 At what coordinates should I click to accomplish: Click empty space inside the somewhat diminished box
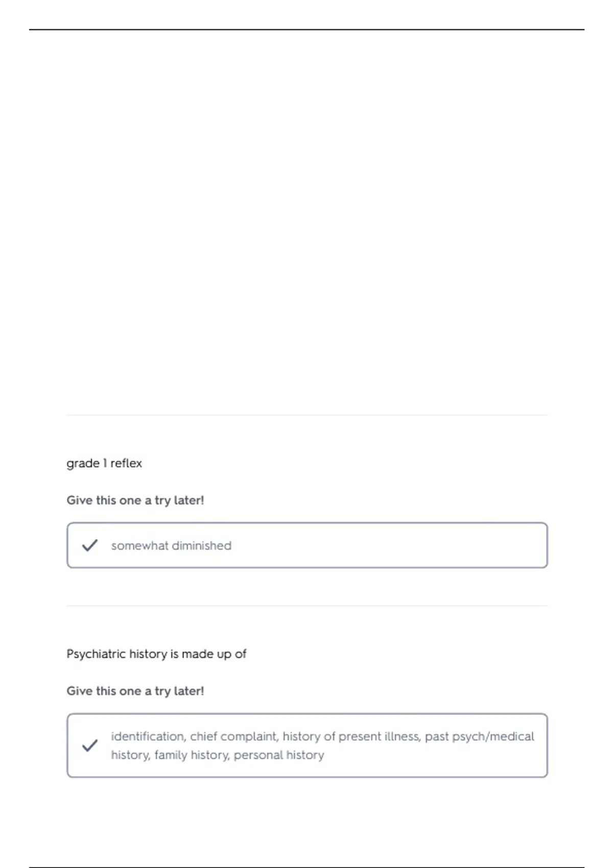pos(388,545)
